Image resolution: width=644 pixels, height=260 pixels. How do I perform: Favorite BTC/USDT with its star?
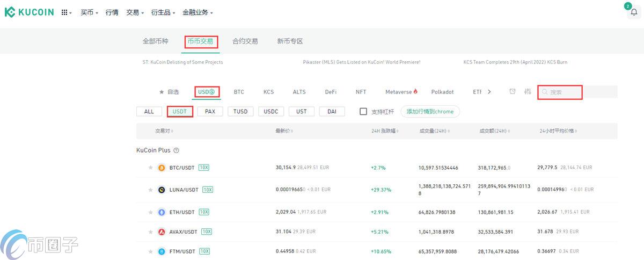point(151,168)
